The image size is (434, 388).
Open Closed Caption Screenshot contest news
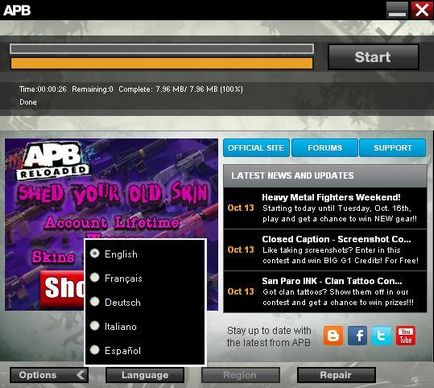click(325, 250)
